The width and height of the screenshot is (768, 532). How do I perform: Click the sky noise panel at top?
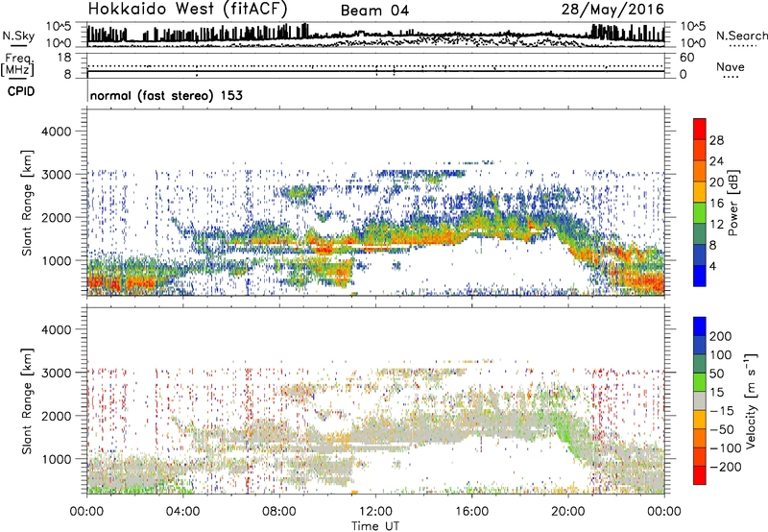(375, 35)
